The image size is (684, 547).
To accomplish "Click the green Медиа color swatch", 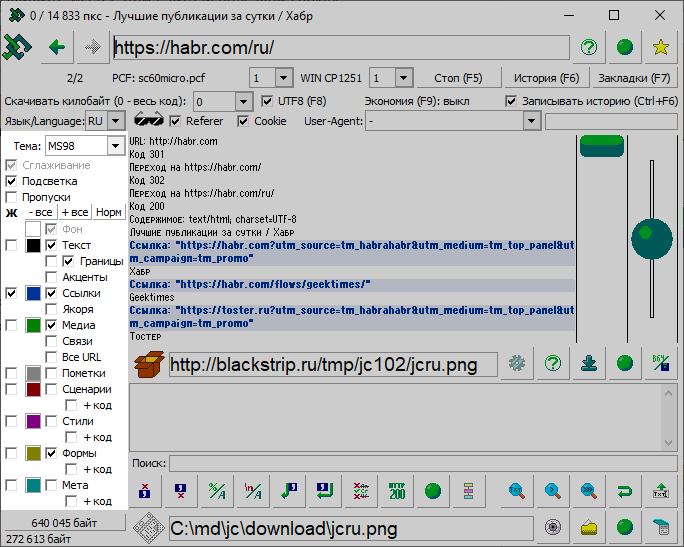I will [x=33, y=325].
